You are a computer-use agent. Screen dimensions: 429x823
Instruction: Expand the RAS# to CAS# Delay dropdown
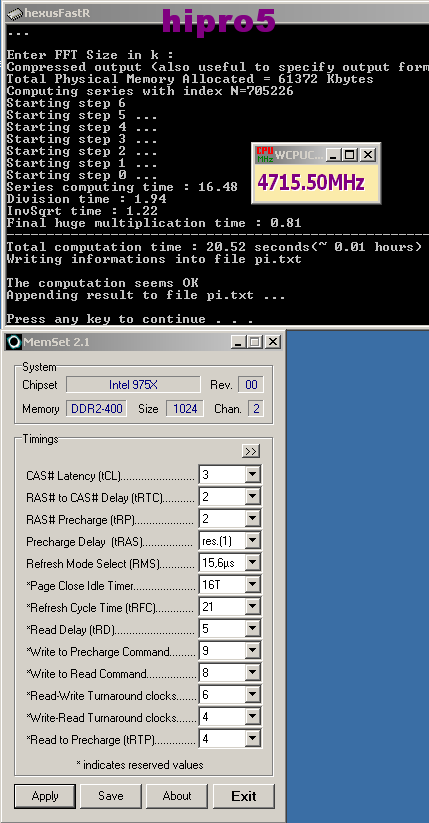pyautogui.click(x=253, y=497)
